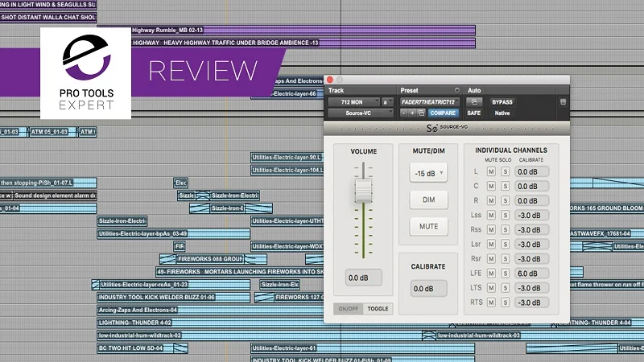This screenshot has width=644, height=362.
Task: Enable automation SAFE
Action: [x=473, y=113]
